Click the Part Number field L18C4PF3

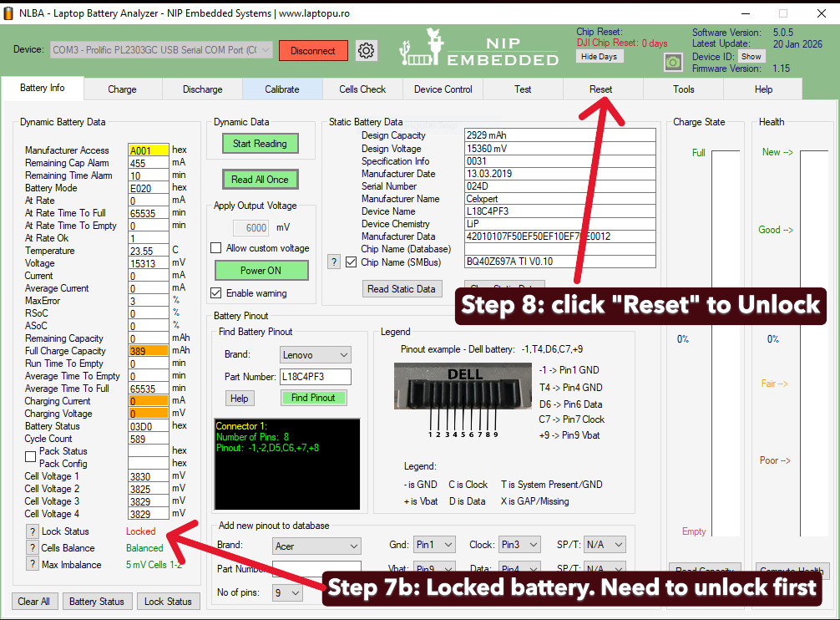(x=316, y=377)
